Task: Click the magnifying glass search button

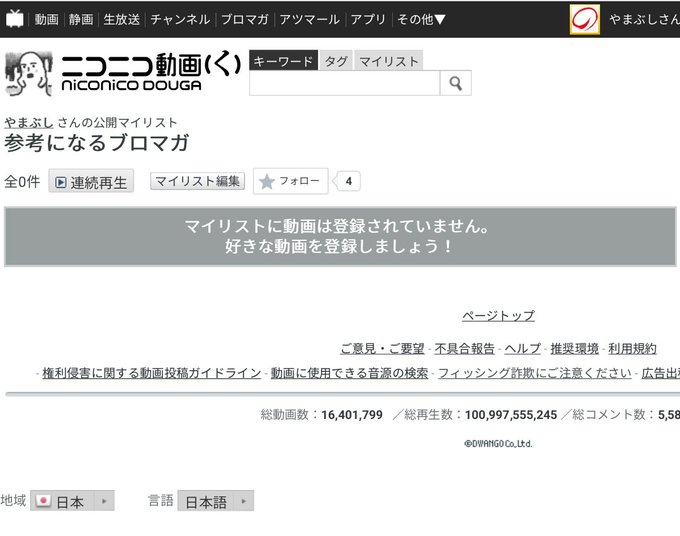Action: coord(455,83)
